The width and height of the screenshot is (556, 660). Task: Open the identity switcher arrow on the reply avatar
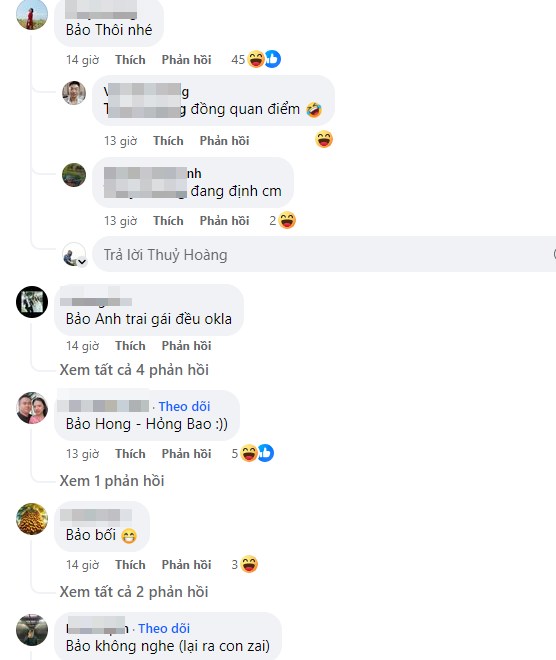[82, 262]
